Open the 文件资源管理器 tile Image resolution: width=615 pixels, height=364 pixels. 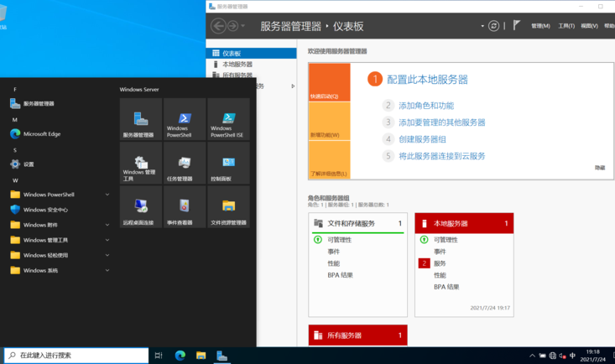228,206
